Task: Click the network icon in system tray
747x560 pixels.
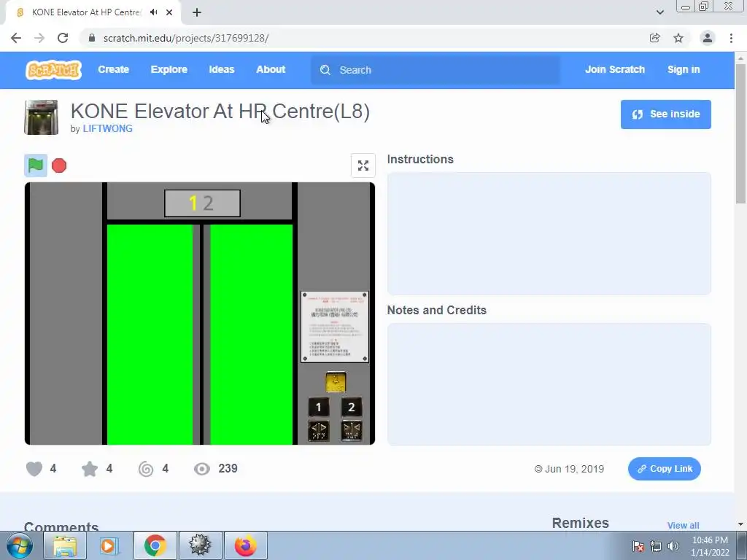Action: [656, 546]
